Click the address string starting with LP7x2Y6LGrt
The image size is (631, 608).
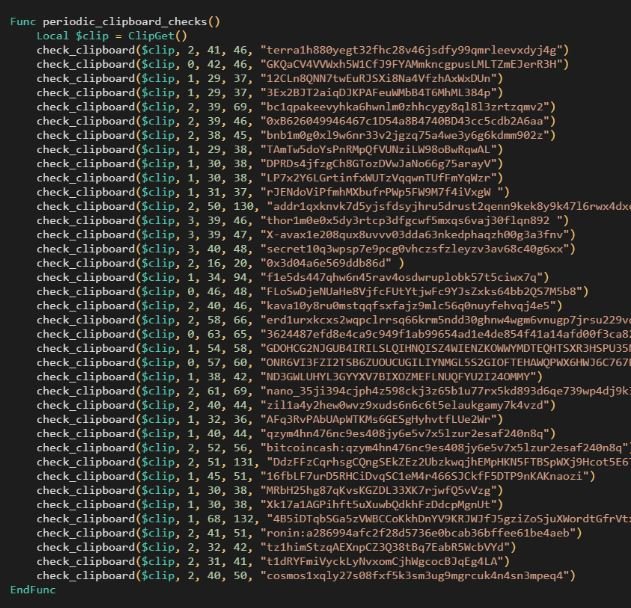click(378, 178)
